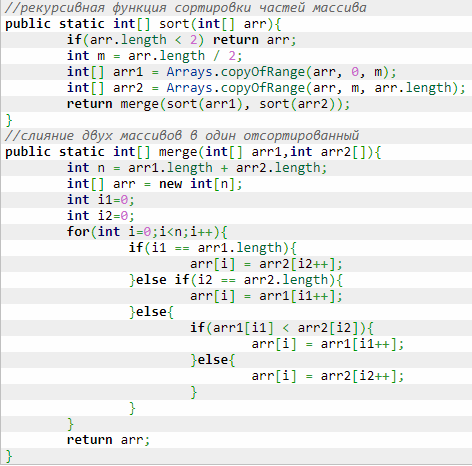Click 'Arrays' on the arr1 assignment line
This screenshot has height=466, width=472.
(x=189, y=72)
